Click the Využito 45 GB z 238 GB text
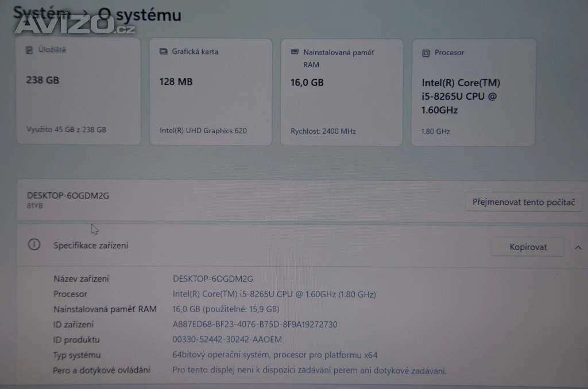The image size is (588, 389). coord(66,130)
